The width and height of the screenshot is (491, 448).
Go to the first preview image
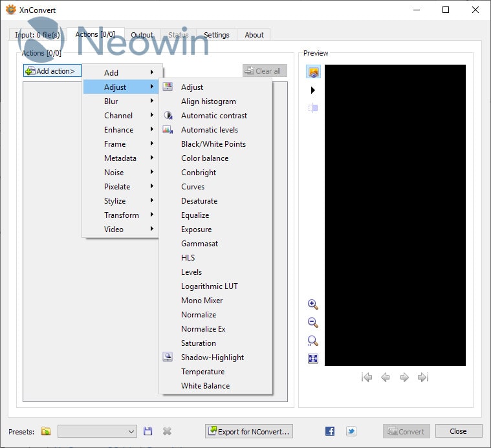(x=367, y=378)
